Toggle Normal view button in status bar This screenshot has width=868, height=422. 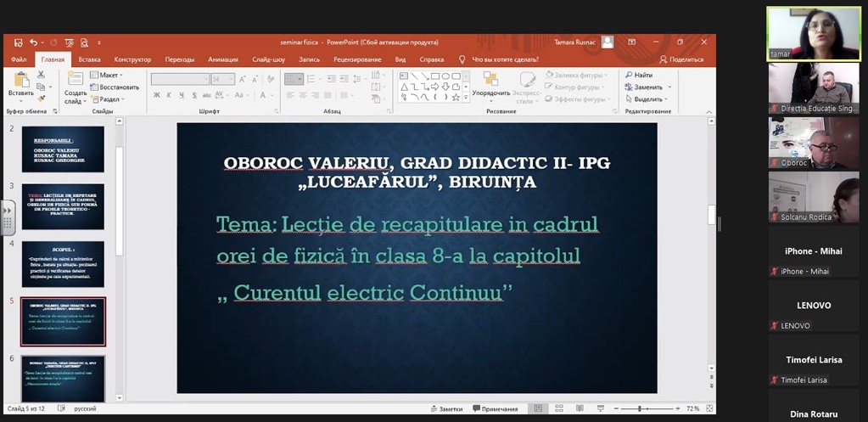click(x=536, y=408)
